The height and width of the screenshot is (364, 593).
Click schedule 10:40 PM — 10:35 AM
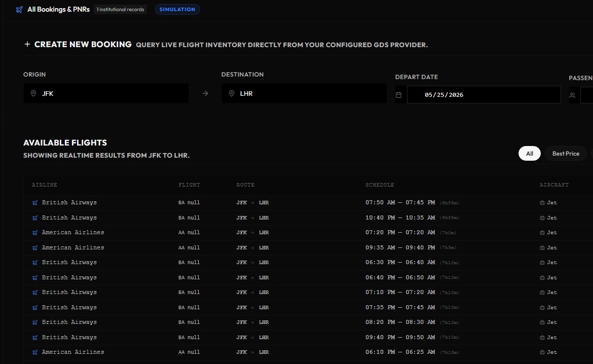(x=400, y=217)
